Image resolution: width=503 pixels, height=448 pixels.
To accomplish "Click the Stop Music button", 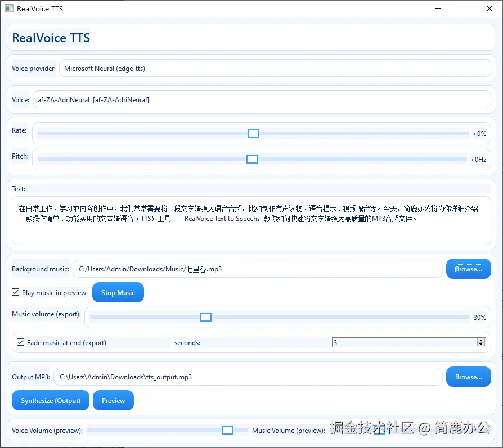I will point(118,293).
